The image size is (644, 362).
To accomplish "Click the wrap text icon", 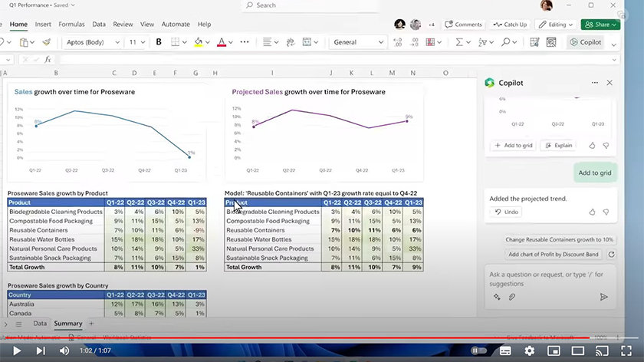I will pos(291,42).
